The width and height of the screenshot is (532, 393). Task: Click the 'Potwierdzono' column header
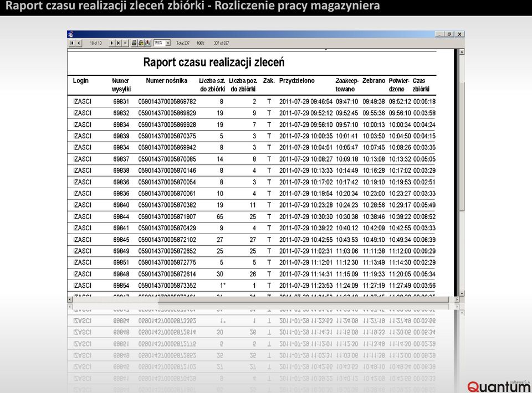click(x=399, y=85)
